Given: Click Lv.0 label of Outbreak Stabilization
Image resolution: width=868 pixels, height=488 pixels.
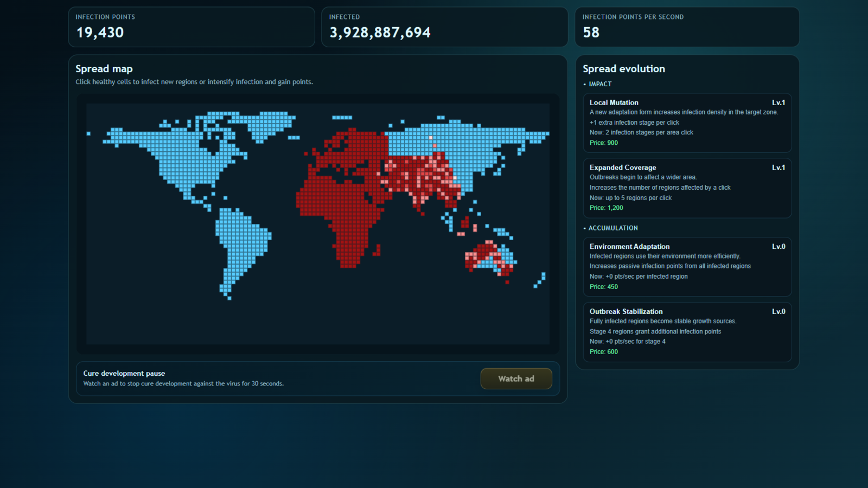Looking at the screenshot, I should pyautogui.click(x=778, y=311).
